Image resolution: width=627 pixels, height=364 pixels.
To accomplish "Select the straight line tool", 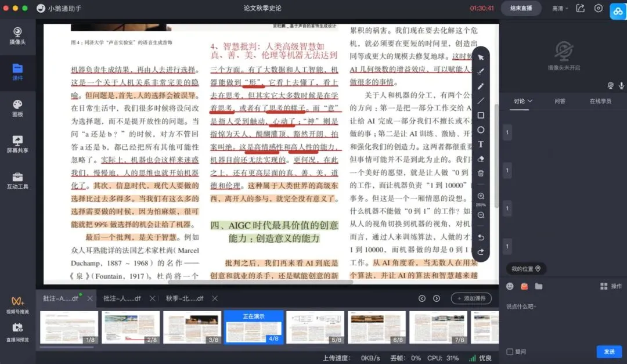I will pos(481,101).
